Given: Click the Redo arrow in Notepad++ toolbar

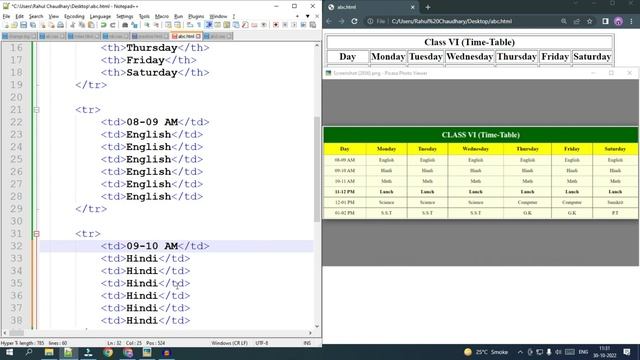Looking at the screenshot, I should coord(113,25).
